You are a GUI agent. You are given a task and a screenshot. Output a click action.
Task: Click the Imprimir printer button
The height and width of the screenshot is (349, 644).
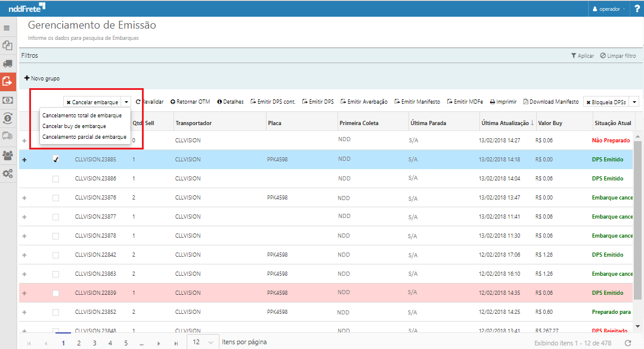pyautogui.click(x=503, y=102)
